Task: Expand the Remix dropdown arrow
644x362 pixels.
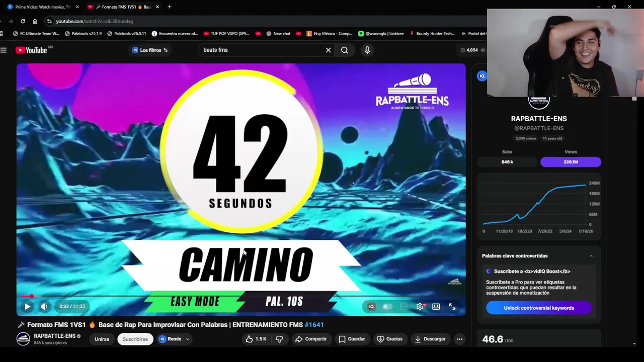Action: [188, 339]
